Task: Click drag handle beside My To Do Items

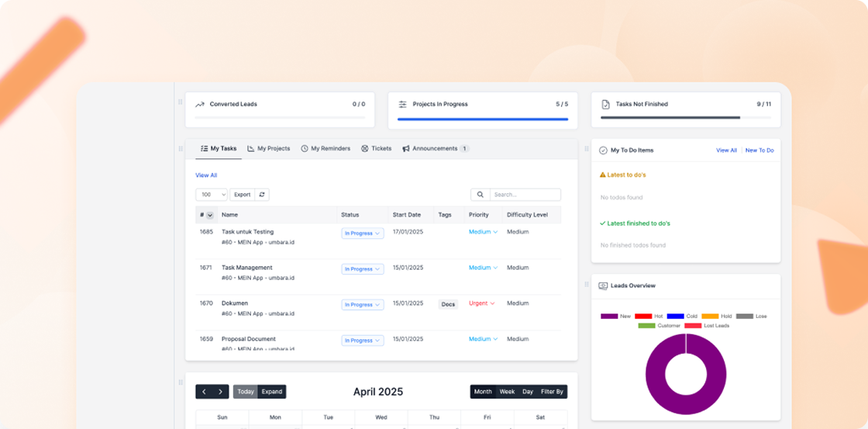Action: coord(586,148)
